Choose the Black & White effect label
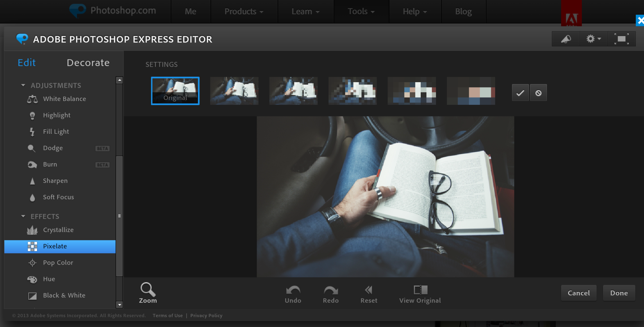 (x=64, y=296)
